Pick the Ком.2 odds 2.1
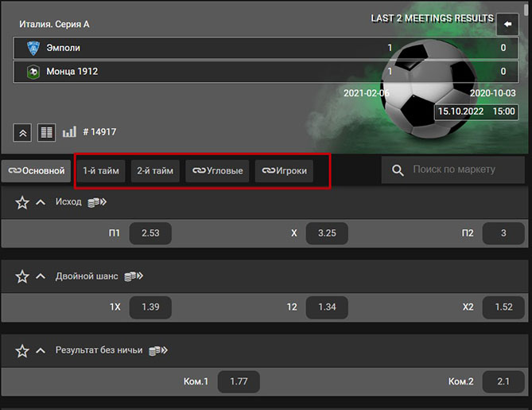The image size is (532, 410). pyautogui.click(x=503, y=382)
